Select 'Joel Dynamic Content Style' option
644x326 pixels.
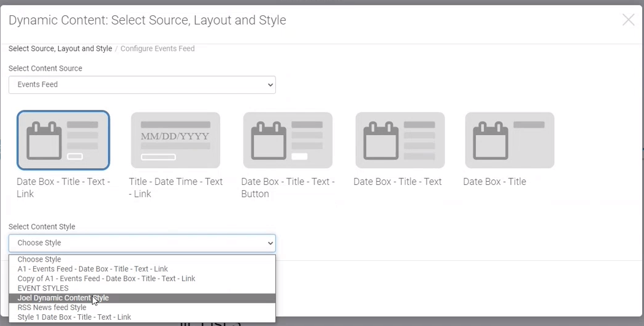point(63,298)
